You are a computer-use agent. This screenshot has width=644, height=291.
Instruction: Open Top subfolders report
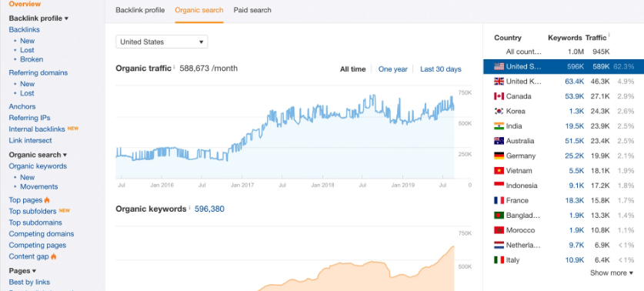point(32,211)
